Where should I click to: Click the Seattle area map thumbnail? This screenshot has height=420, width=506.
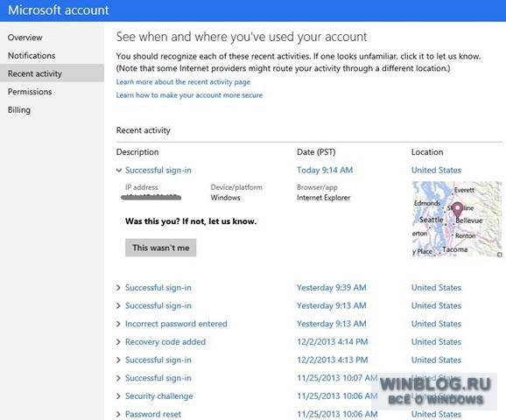click(457, 219)
